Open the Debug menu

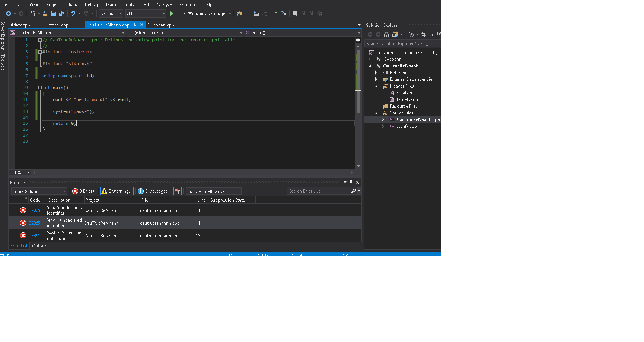click(91, 4)
